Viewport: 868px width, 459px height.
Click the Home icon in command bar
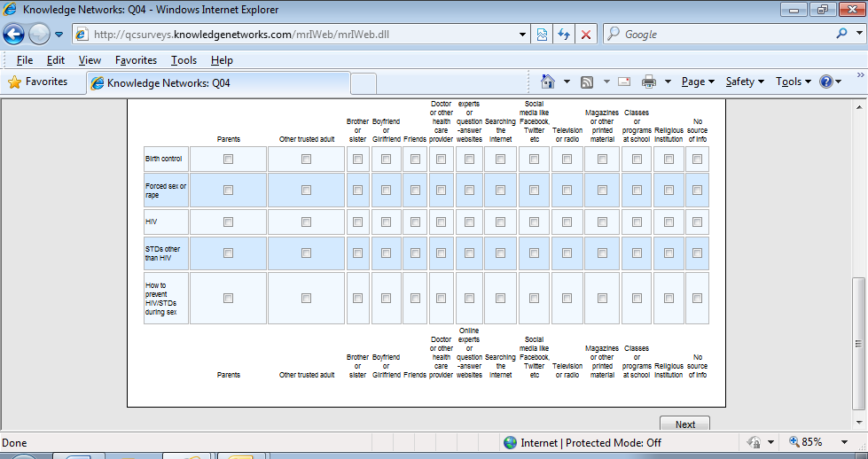click(x=548, y=82)
